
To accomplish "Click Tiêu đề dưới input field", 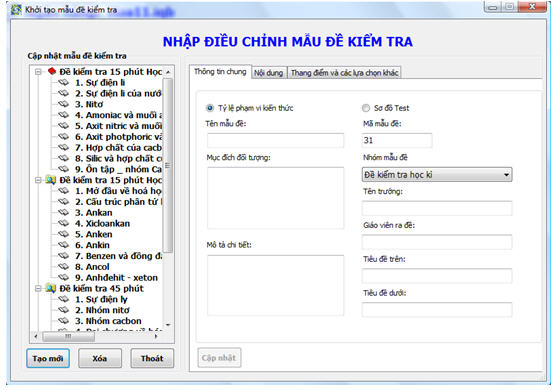I will click(x=437, y=310).
